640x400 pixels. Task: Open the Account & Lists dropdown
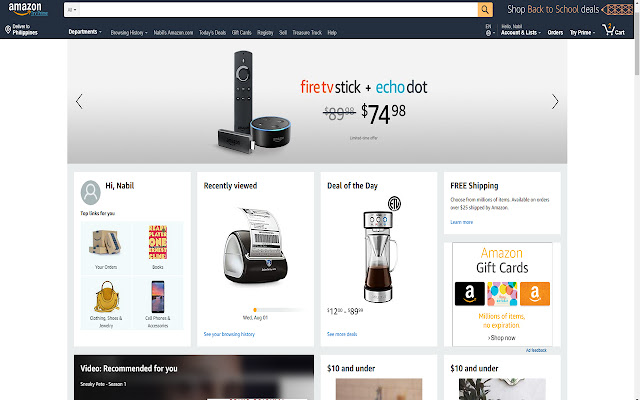click(521, 30)
